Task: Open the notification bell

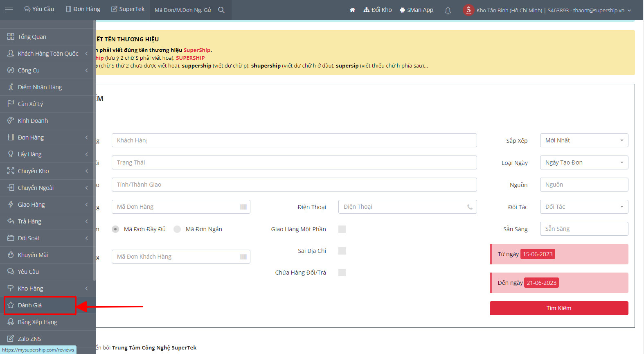Action: [448, 10]
